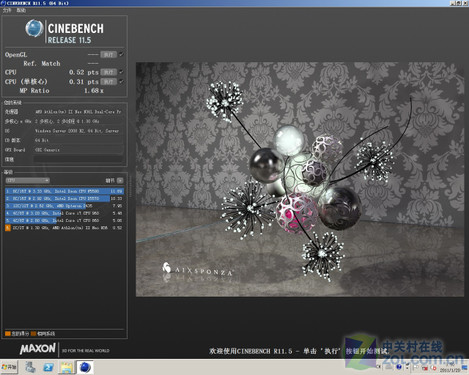Click the taskbar clock and date

coord(450,368)
